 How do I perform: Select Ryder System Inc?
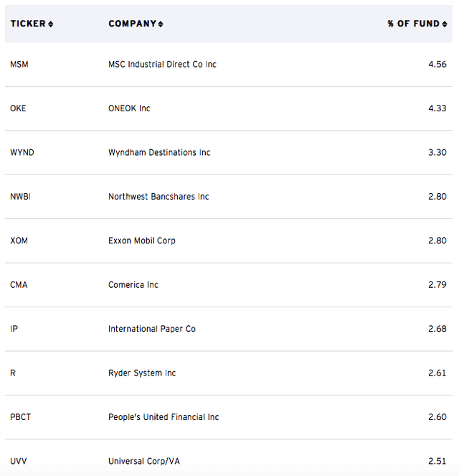click(141, 373)
